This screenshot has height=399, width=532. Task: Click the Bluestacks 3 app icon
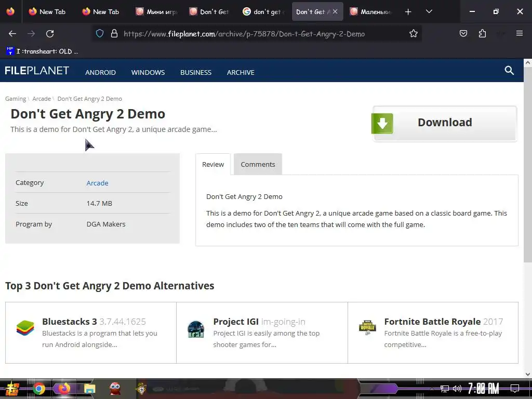click(25, 328)
